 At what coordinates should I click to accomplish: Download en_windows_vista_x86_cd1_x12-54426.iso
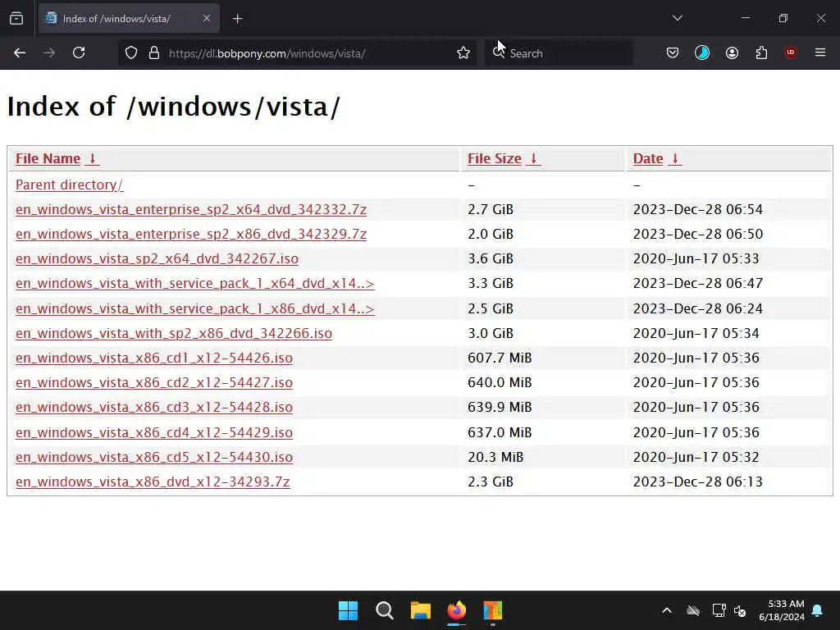pyautogui.click(x=154, y=358)
